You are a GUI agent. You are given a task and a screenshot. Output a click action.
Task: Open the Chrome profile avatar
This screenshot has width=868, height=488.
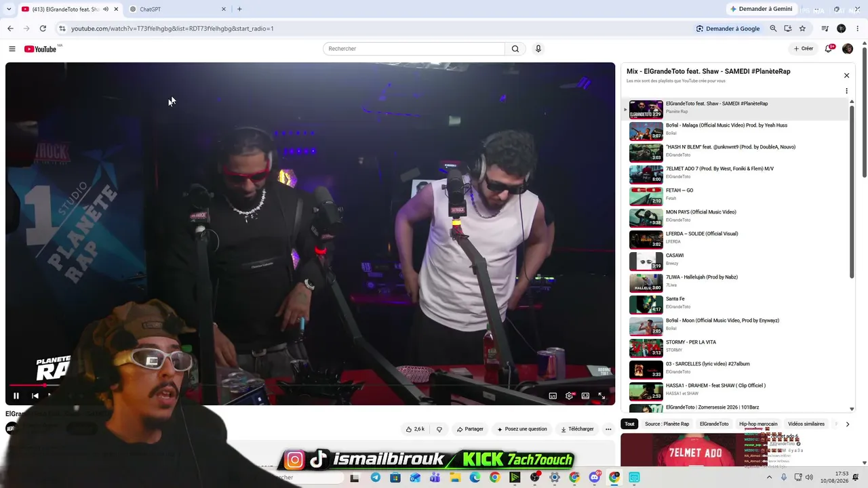[x=842, y=28]
